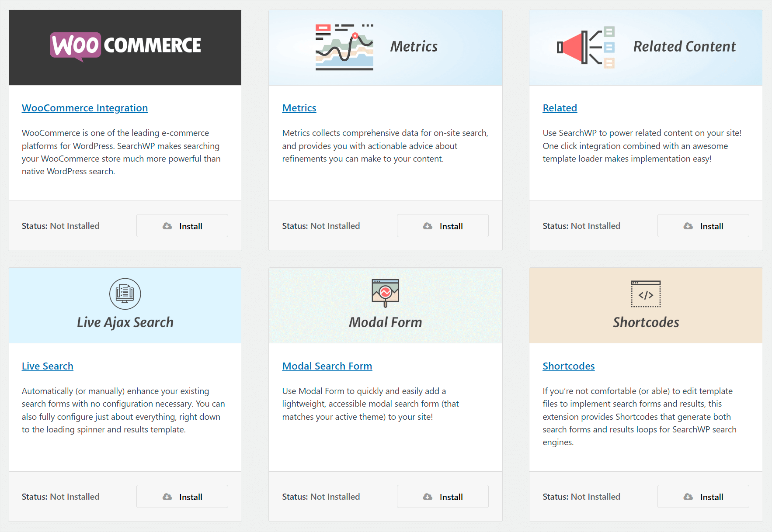Click the 'Shortcodes' banner title text

click(x=646, y=322)
